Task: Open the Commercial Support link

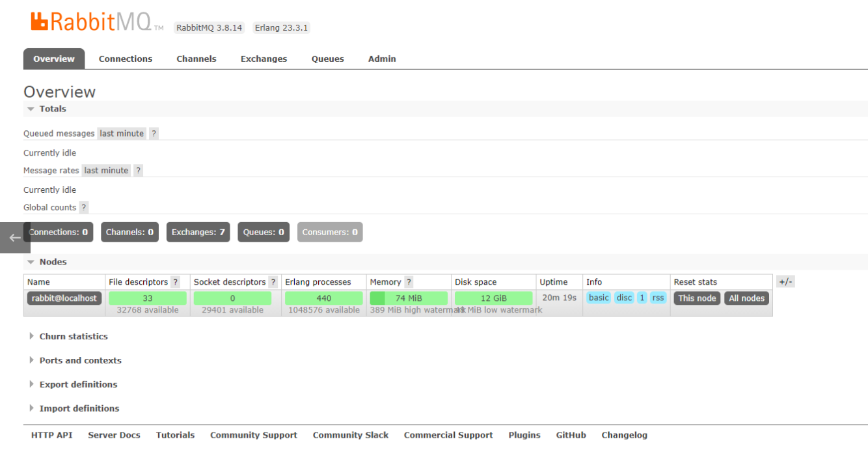Action: pyautogui.click(x=448, y=436)
